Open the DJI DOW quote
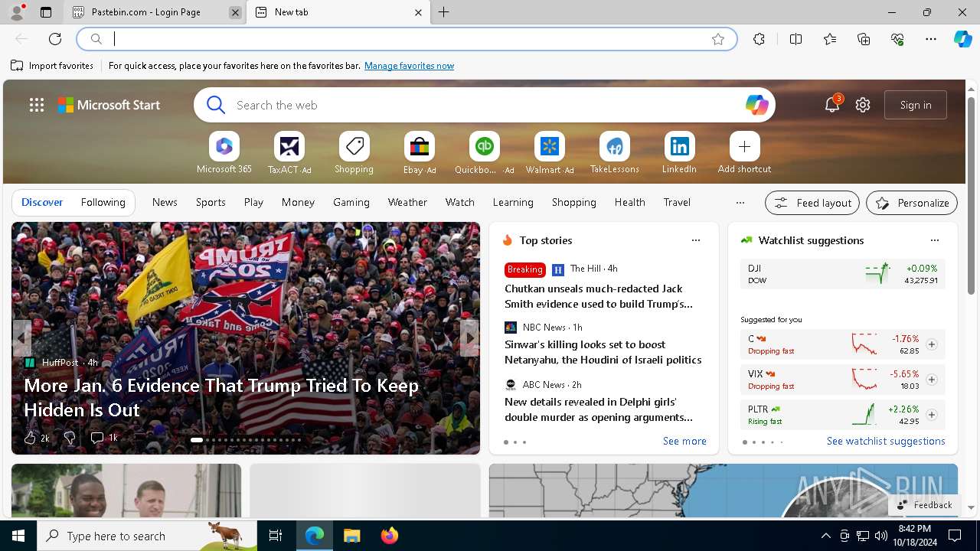This screenshot has height=551, width=980. tap(842, 274)
